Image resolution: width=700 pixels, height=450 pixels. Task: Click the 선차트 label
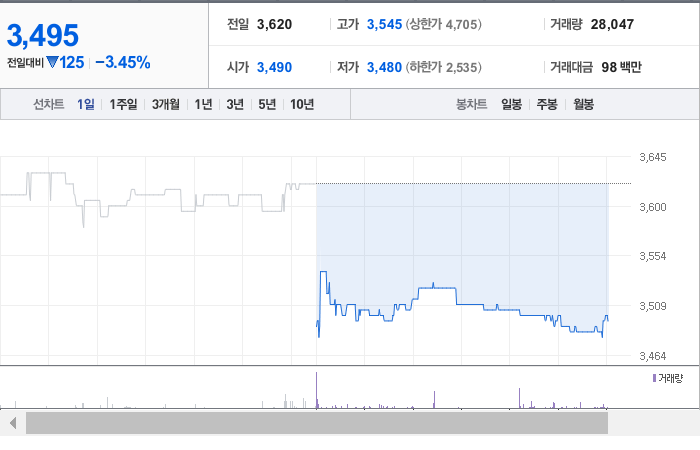pyautogui.click(x=49, y=104)
